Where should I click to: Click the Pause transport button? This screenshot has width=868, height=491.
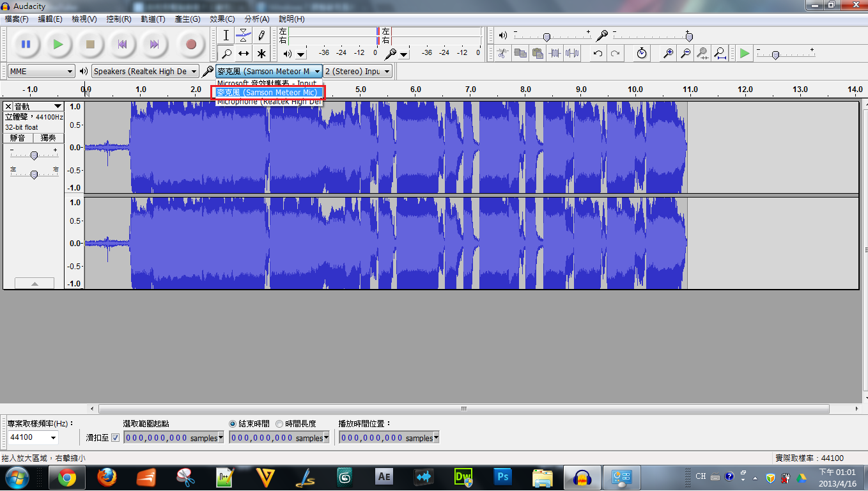pyautogui.click(x=26, y=44)
